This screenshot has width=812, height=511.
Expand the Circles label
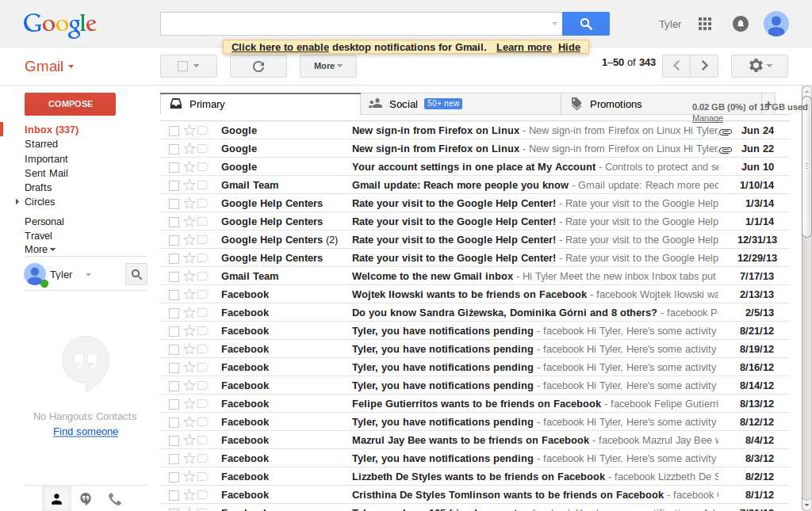17,202
